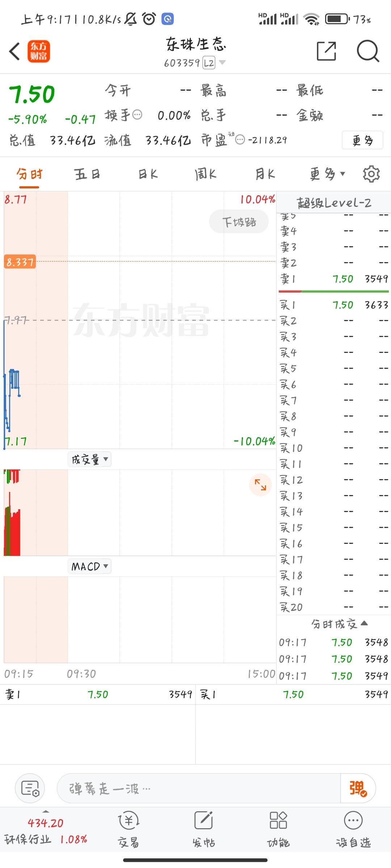
Task: Tap the 买1 row with 3633 volume
Action: pyautogui.click(x=334, y=305)
